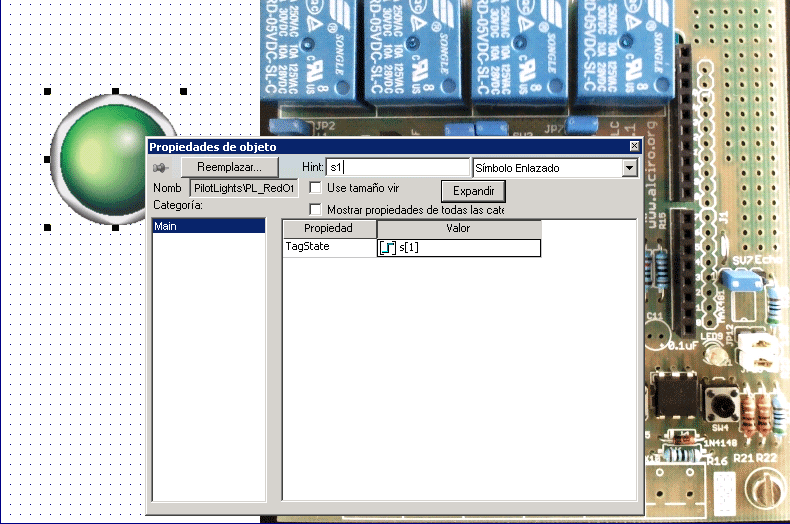The height and width of the screenshot is (524, 790).
Task: Click the Propiedad column header
Action: (329, 228)
